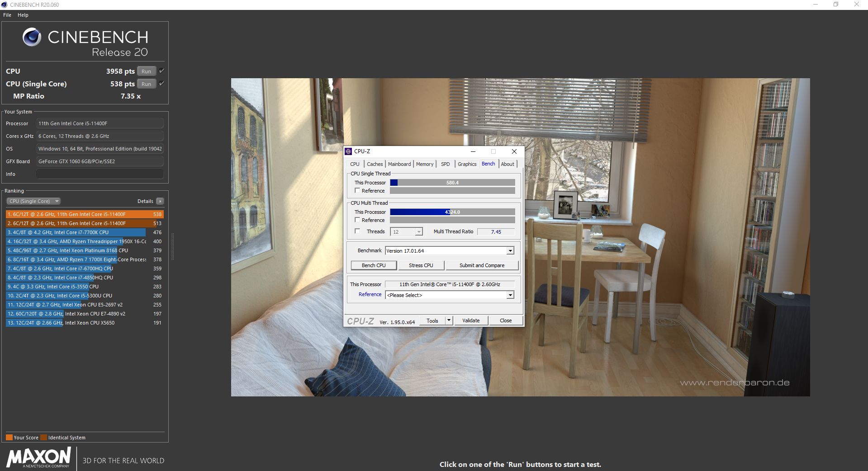Viewport: 868px width, 471px height.
Task: Select the Intel Core i7-6700HQ row
Action: click(85, 268)
